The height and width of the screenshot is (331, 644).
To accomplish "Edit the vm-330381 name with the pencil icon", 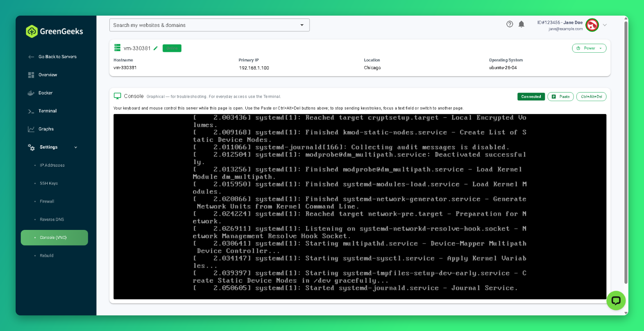I will click(156, 48).
